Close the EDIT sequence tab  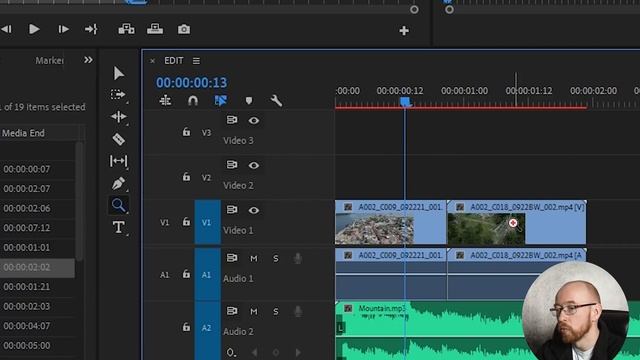click(x=152, y=61)
